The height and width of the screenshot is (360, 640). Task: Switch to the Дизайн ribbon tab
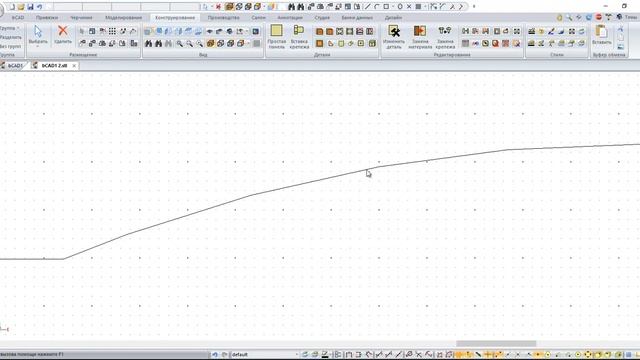click(393, 18)
